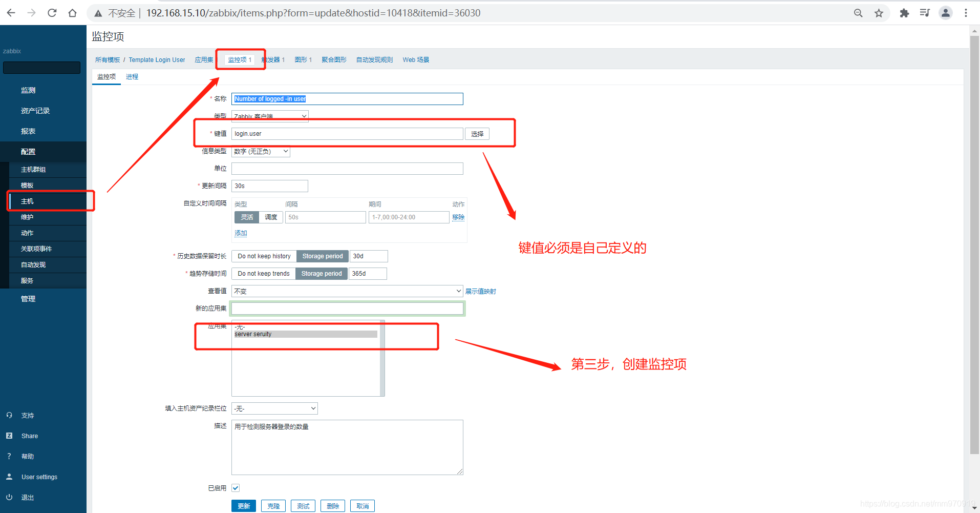The image size is (980, 513).
Task: Click the Update button
Action: pyautogui.click(x=244, y=506)
